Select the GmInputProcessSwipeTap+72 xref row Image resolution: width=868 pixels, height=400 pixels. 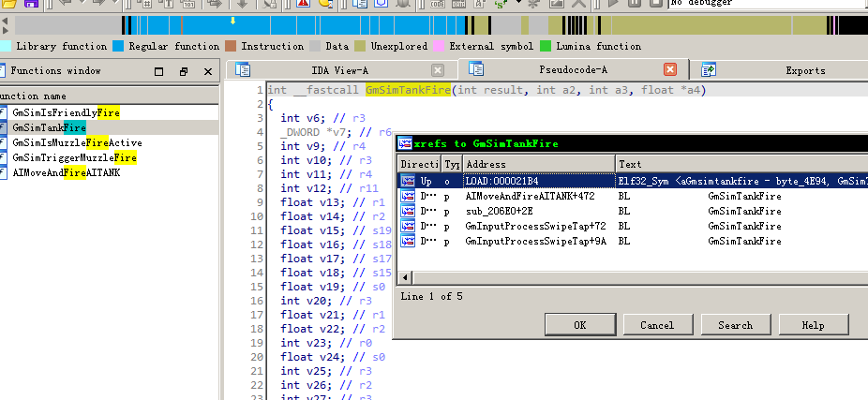633,226
